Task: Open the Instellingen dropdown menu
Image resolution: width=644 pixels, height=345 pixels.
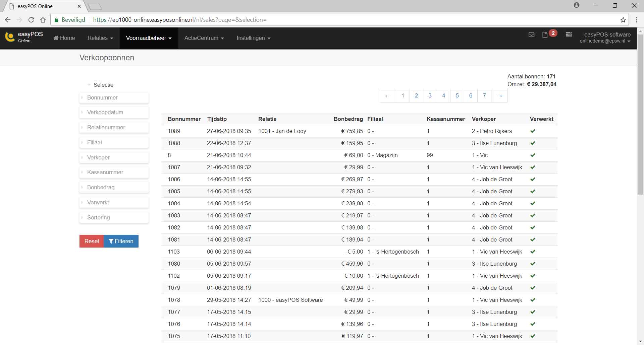Action: click(253, 38)
